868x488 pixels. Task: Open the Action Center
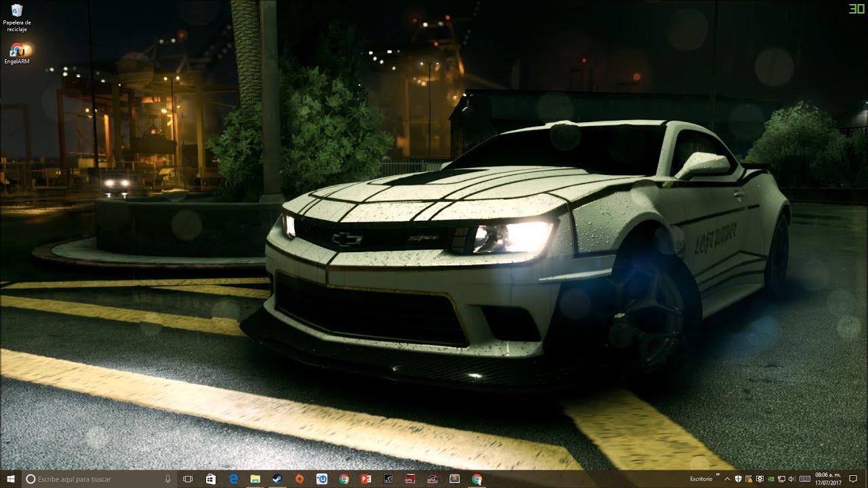853,480
